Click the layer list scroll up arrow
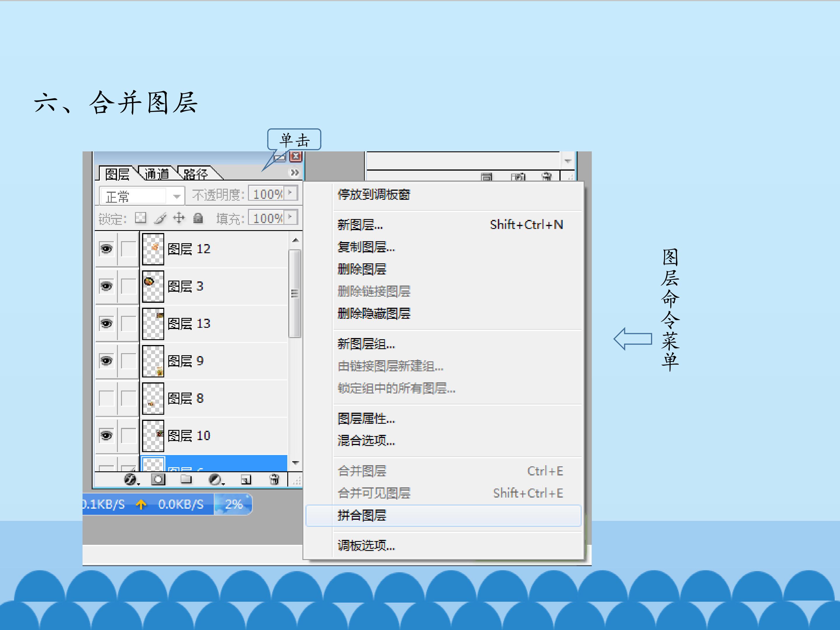Screen dimensions: 840x630 click(295, 240)
